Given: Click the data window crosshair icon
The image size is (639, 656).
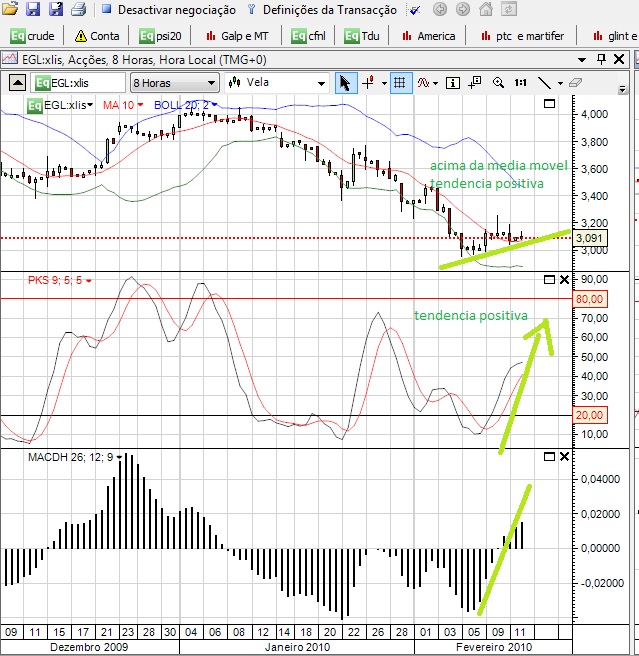Looking at the screenshot, I should [475, 83].
